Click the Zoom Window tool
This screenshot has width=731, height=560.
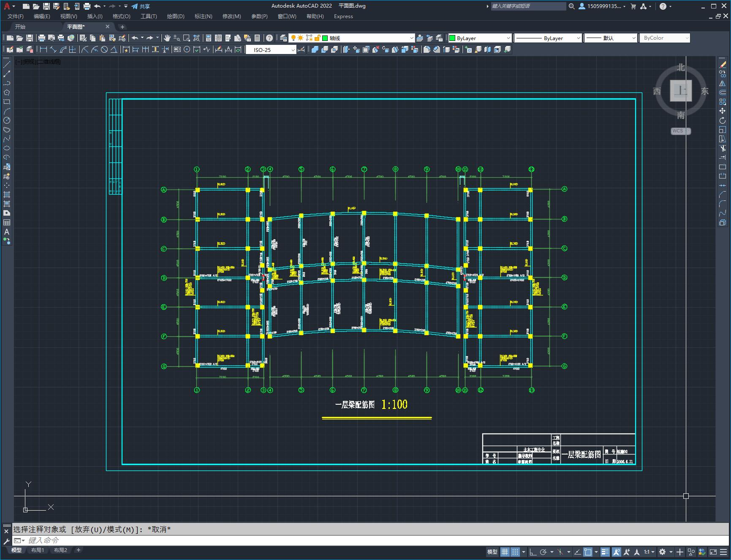coord(187,38)
